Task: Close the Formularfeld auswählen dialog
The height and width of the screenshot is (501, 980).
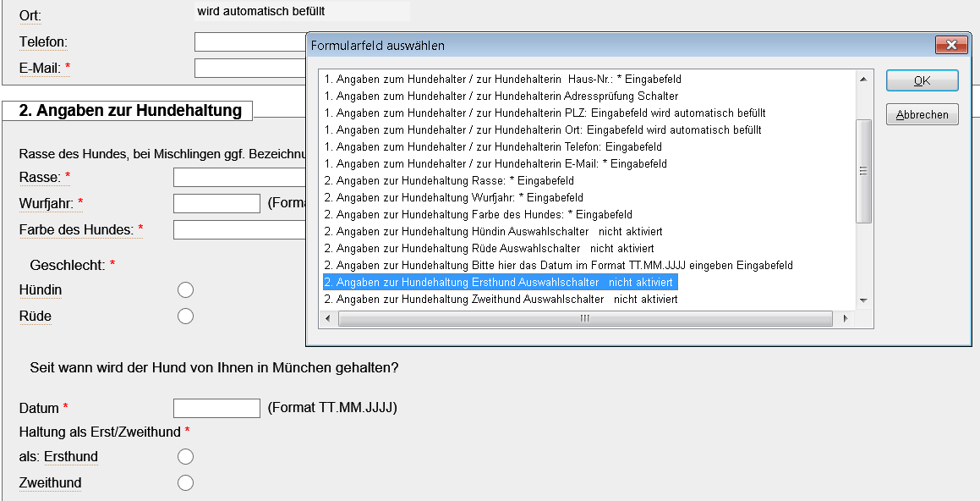Action: [951, 46]
